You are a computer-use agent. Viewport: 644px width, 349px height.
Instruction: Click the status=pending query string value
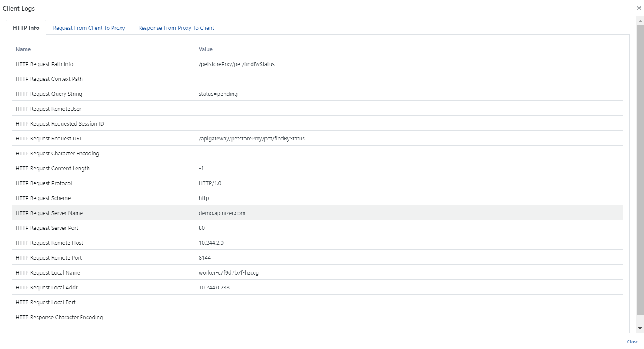[x=218, y=94]
